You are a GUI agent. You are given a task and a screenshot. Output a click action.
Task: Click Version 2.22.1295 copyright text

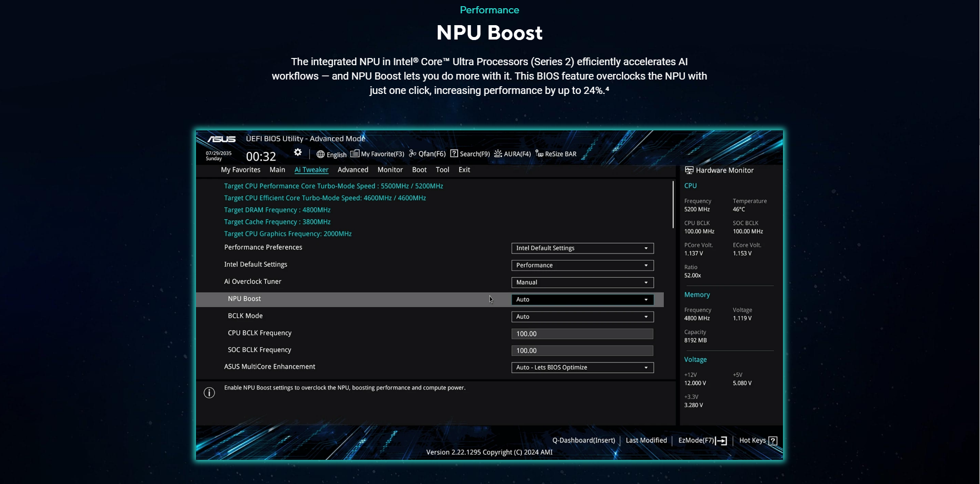point(489,453)
